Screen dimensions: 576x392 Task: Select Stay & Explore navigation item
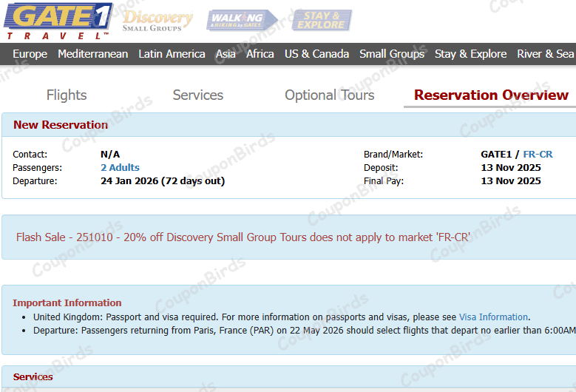(x=470, y=54)
